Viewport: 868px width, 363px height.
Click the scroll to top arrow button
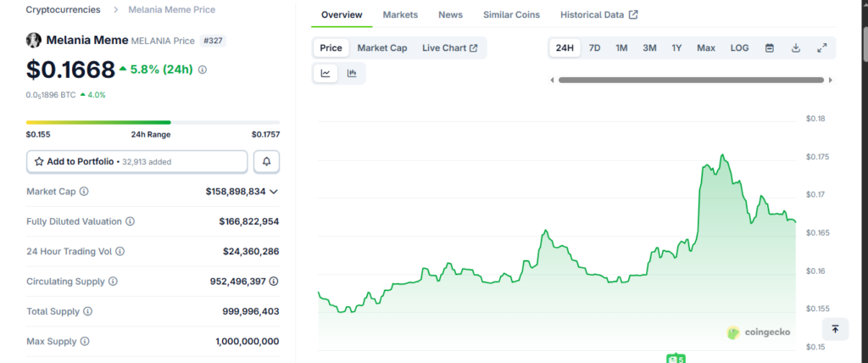[x=835, y=329]
